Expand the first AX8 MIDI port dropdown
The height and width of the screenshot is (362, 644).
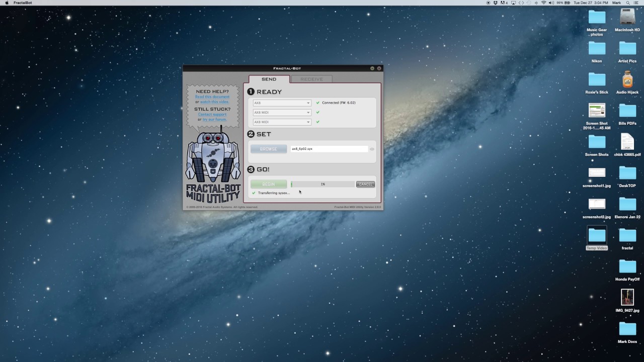click(x=282, y=112)
